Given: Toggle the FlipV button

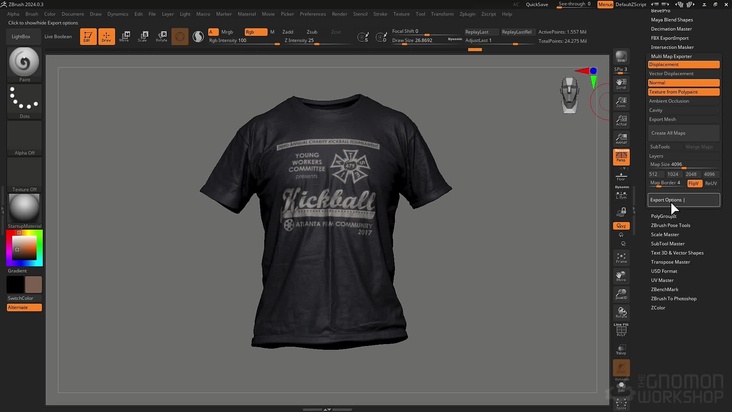Looking at the screenshot, I should [x=694, y=183].
